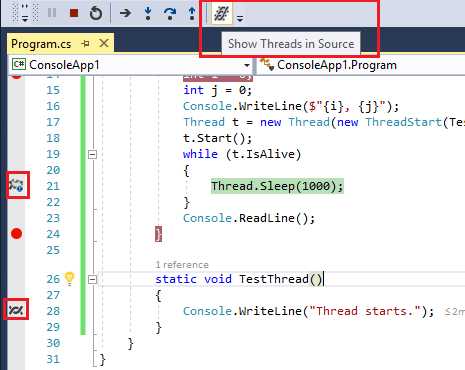Screen dimensions: 465x370
Task: Remove the breakpoint on line 24
Action: click(16, 234)
